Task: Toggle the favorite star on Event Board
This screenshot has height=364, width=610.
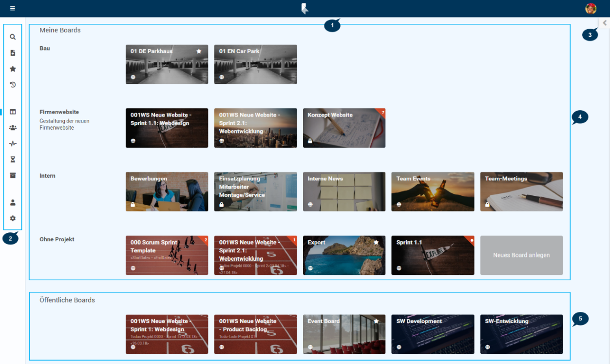Action: coord(376,321)
